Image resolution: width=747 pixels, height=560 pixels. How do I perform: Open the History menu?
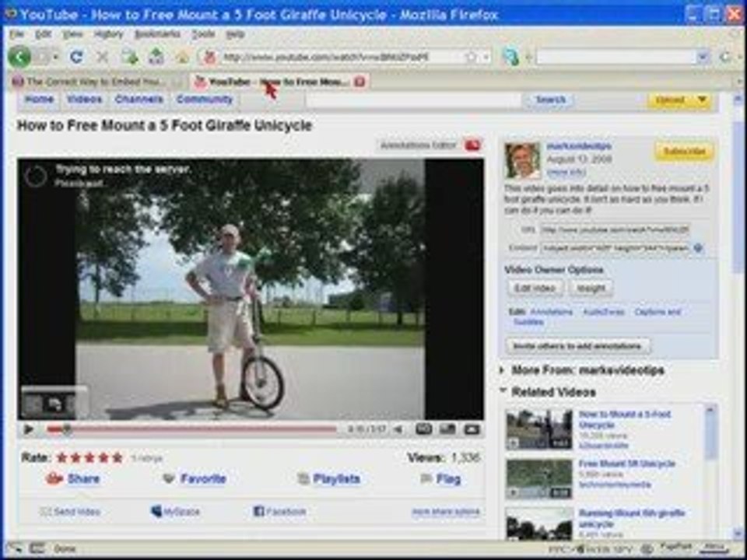[x=109, y=34]
